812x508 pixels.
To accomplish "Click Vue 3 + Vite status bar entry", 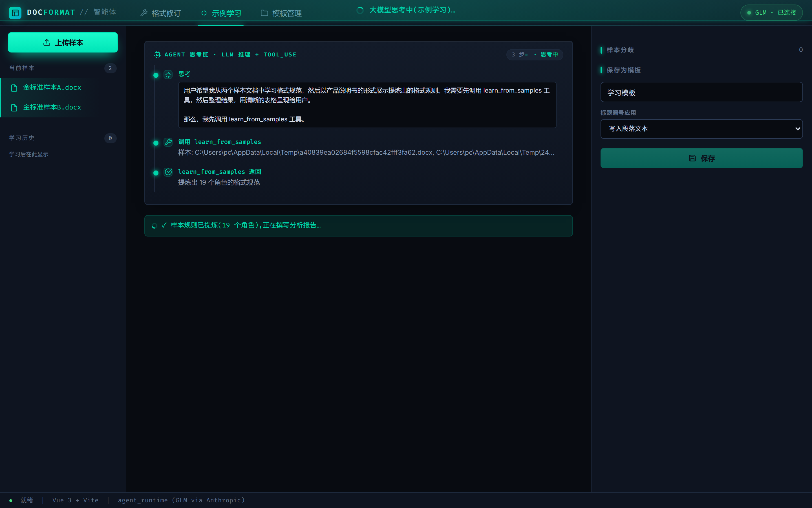I will (76, 500).
